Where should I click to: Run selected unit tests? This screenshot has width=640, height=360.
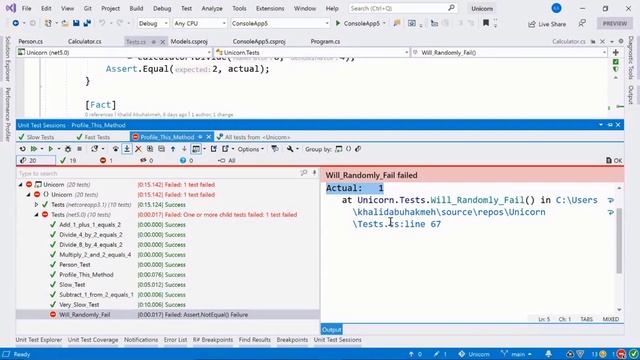tap(51, 149)
